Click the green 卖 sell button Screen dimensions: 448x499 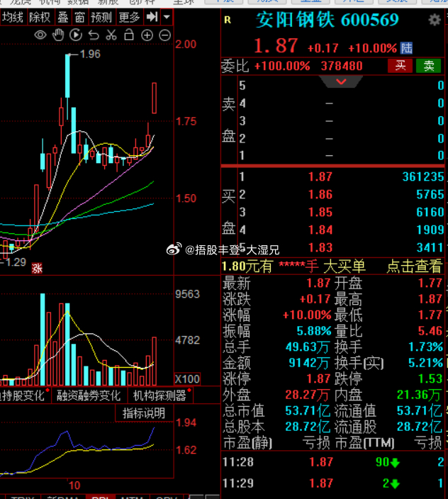[x=428, y=66]
